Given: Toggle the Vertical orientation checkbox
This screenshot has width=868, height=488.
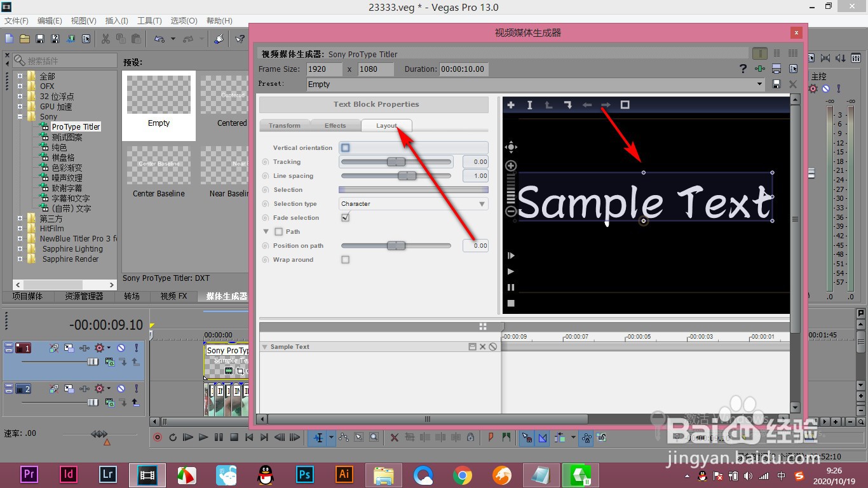Looking at the screenshot, I should pos(345,147).
